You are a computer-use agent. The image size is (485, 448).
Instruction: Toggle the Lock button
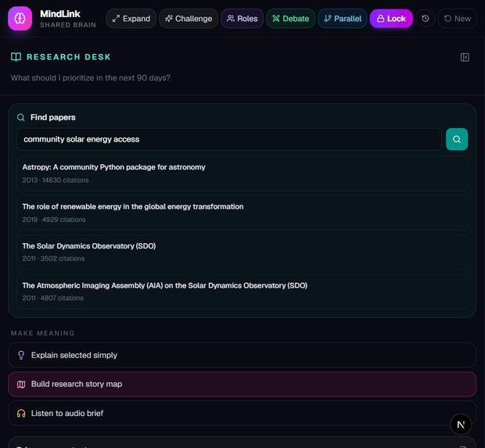click(x=391, y=19)
